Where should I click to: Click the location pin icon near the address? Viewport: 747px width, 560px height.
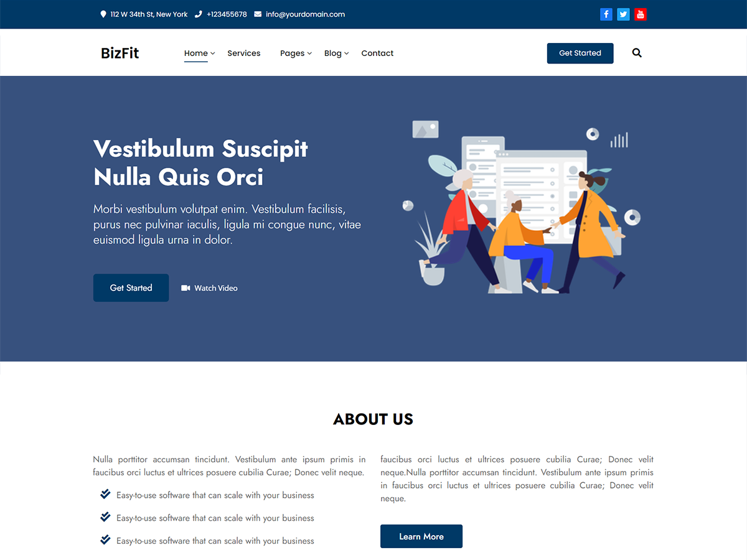click(x=103, y=14)
